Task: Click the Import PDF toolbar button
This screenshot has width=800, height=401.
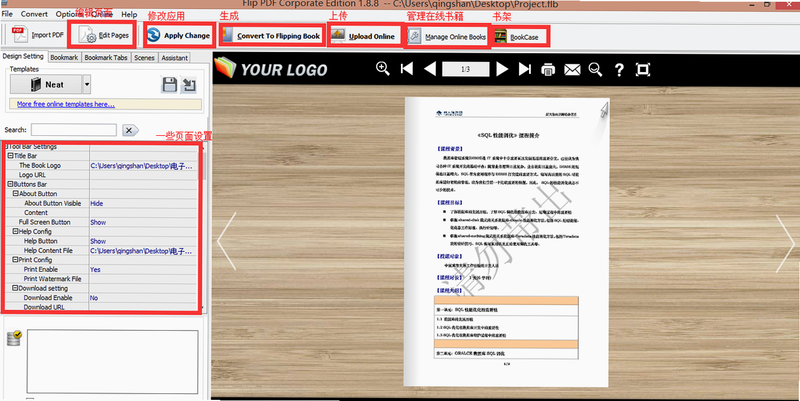Action: pos(38,35)
